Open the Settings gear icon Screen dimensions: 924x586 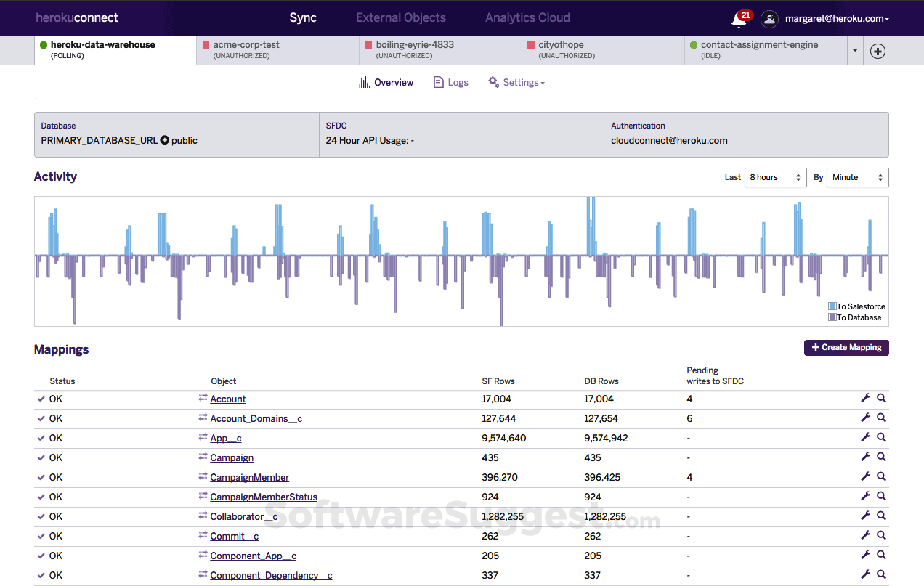493,82
